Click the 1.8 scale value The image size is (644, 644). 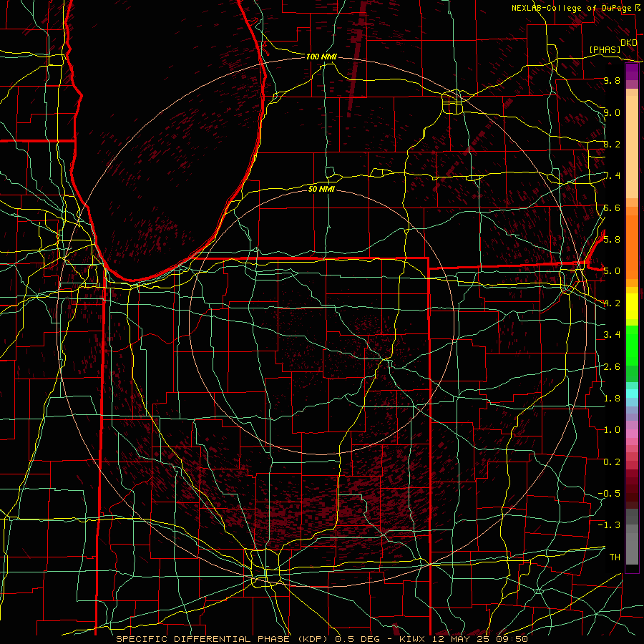pos(612,398)
